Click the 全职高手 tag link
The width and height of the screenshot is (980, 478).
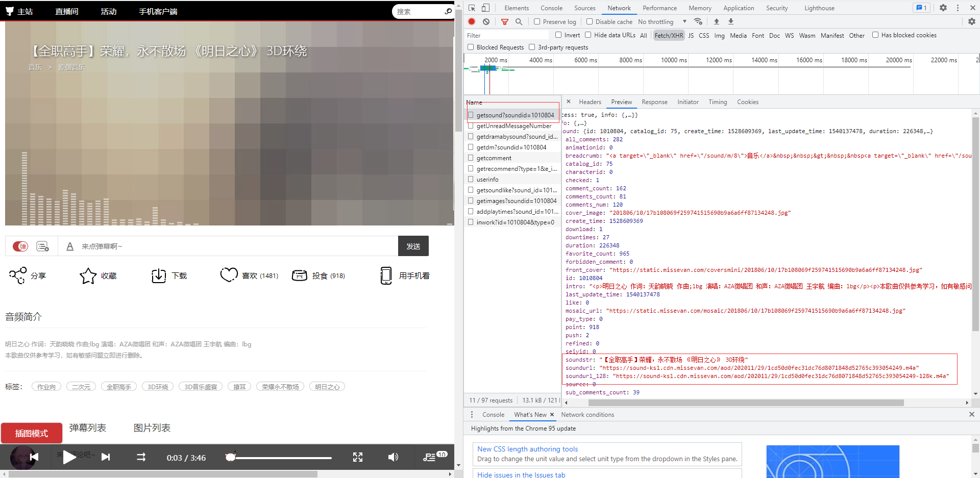[119, 387]
